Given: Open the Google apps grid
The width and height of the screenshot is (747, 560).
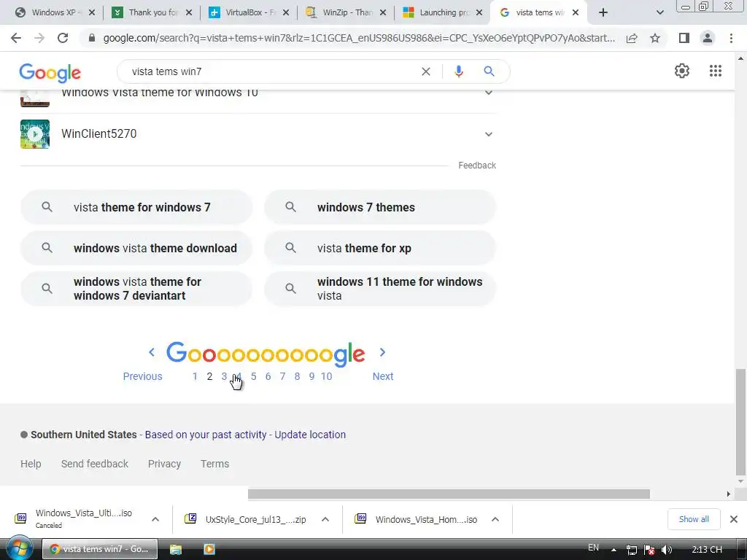Looking at the screenshot, I should pos(716,71).
